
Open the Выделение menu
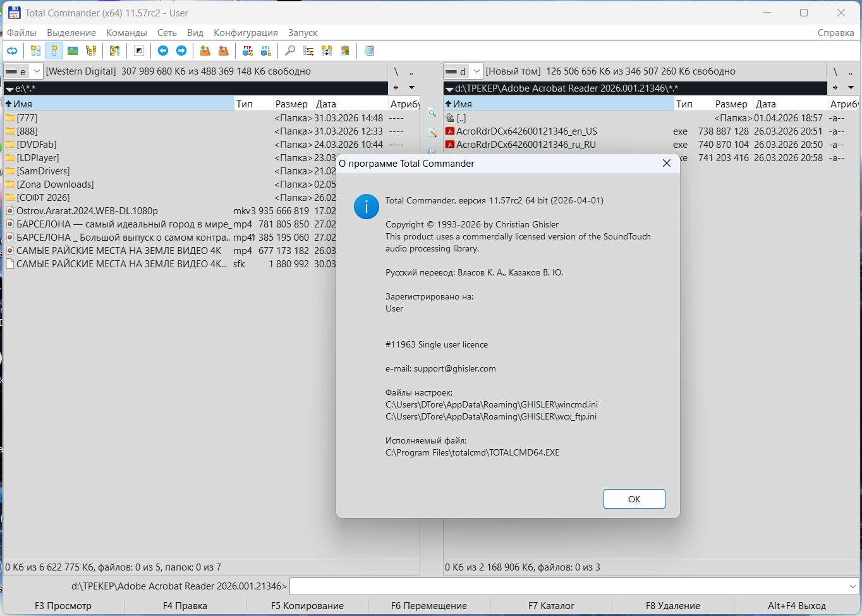[x=71, y=33]
